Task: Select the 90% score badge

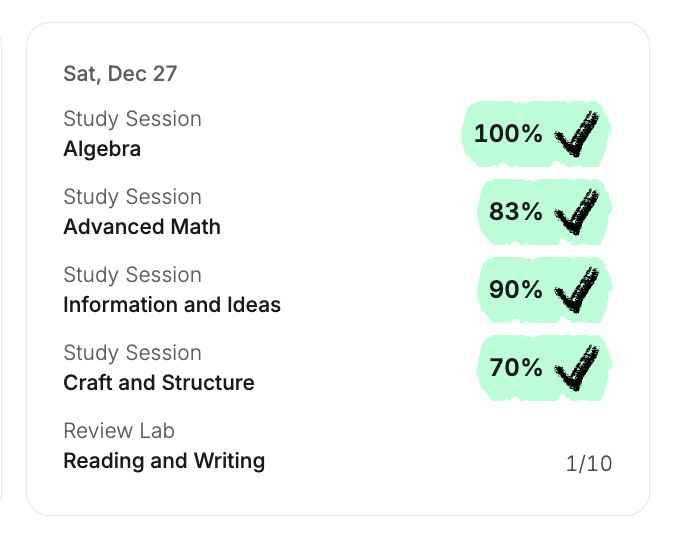Action: coord(516,289)
